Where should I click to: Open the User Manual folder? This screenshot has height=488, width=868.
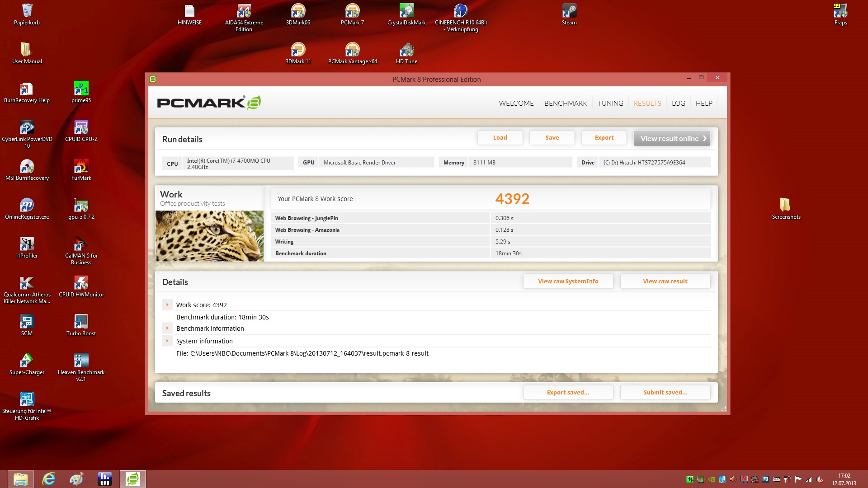coord(27,53)
